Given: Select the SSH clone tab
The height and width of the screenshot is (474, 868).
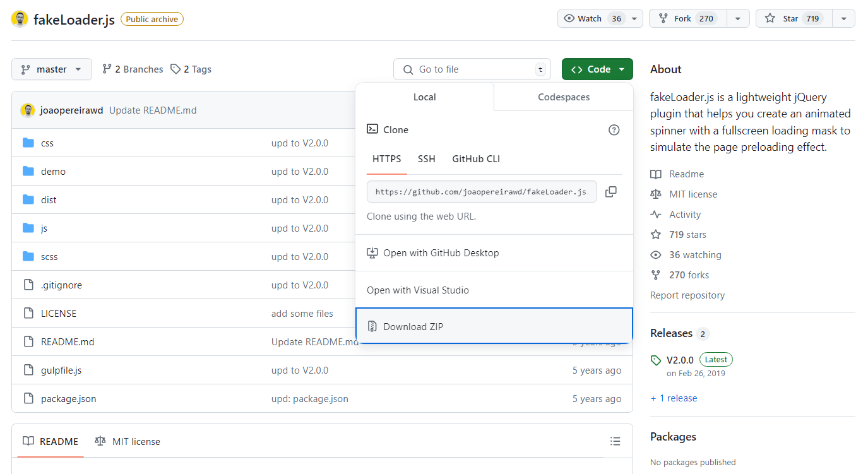Looking at the screenshot, I should pos(427,159).
